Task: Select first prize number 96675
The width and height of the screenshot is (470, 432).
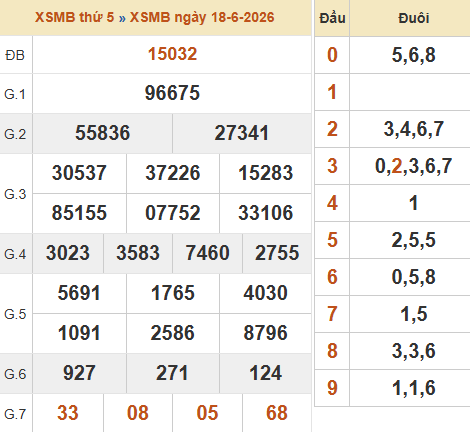Action: click(x=172, y=93)
